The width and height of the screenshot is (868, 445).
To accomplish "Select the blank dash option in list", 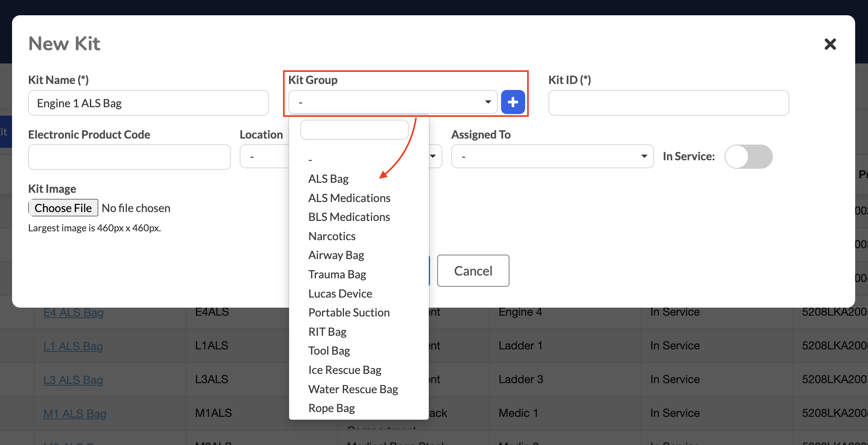I will [x=310, y=160].
